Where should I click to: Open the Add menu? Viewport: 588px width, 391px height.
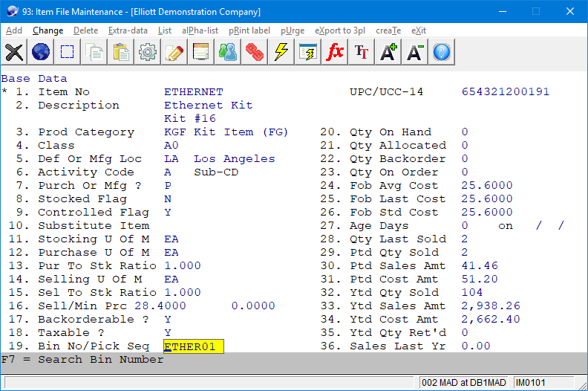14,30
